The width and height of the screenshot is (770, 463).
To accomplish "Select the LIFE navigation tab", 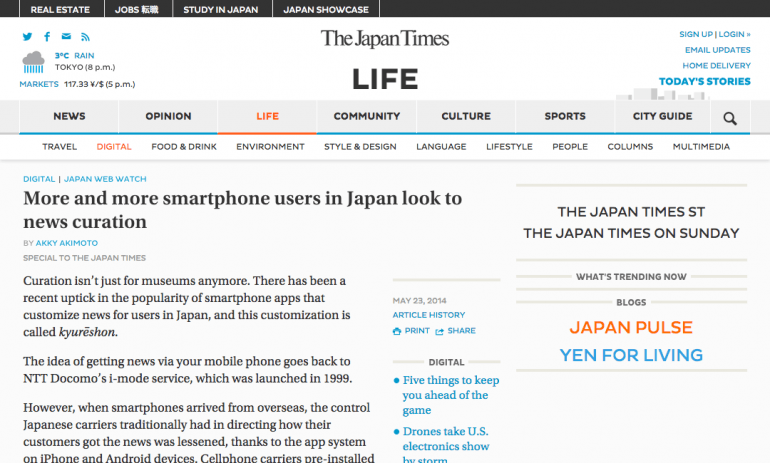I will coord(268,116).
